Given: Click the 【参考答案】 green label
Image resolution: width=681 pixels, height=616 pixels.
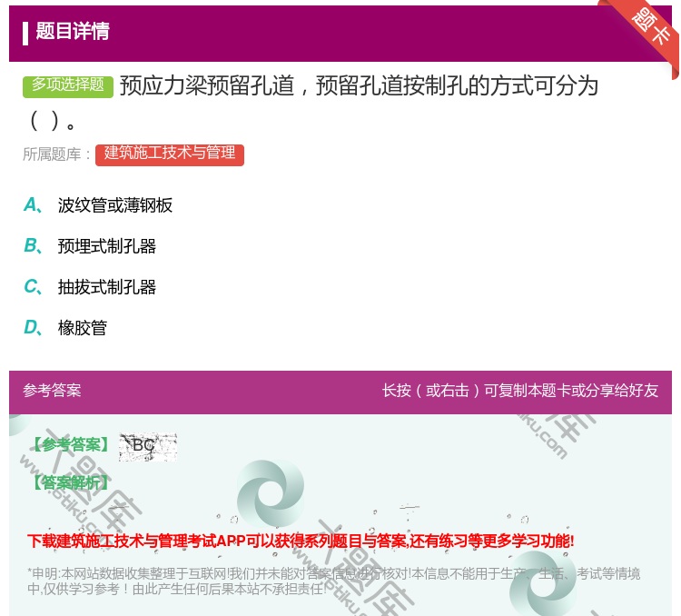Looking at the screenshot, I should 71,444.
